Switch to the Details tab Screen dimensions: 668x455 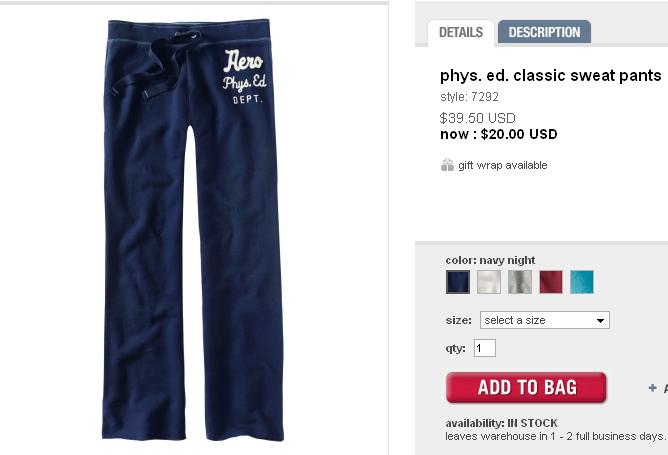(461, 32)
